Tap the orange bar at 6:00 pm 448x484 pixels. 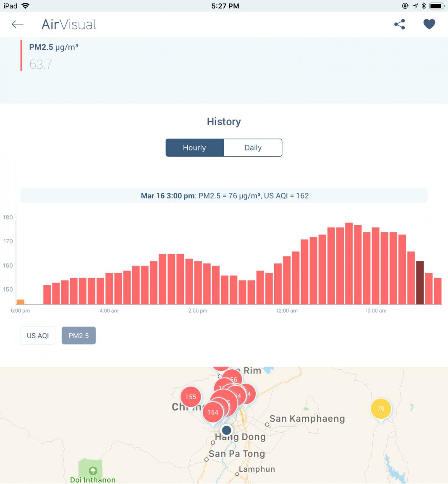click(x=20, y=302)
